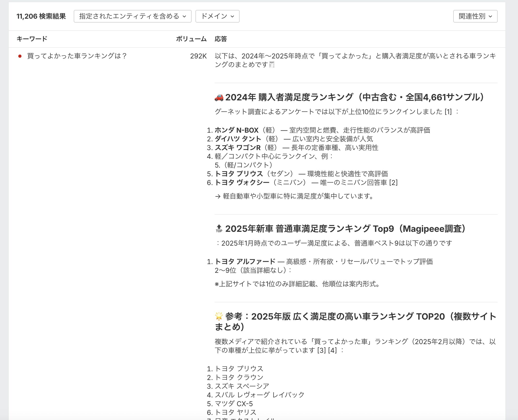The image size is (518, 420).
Task: Sort by the ボリューム column header
Action: coord(191,39)
